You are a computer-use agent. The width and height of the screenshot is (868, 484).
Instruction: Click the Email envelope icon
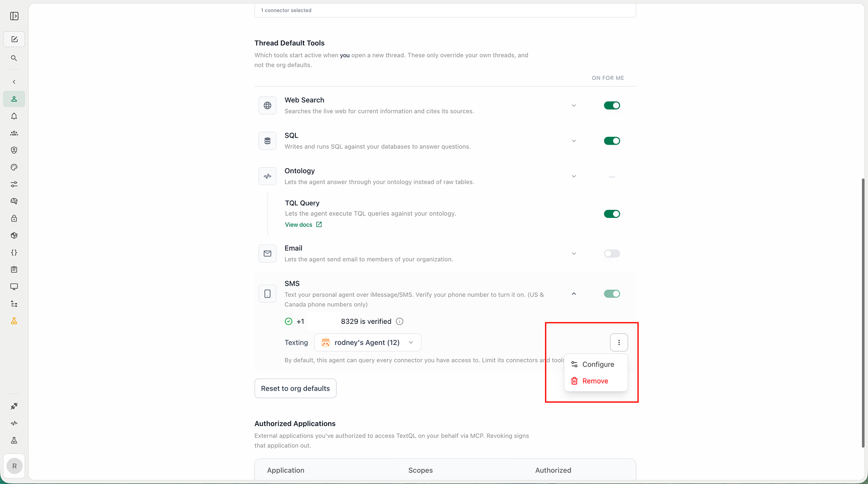267,254
